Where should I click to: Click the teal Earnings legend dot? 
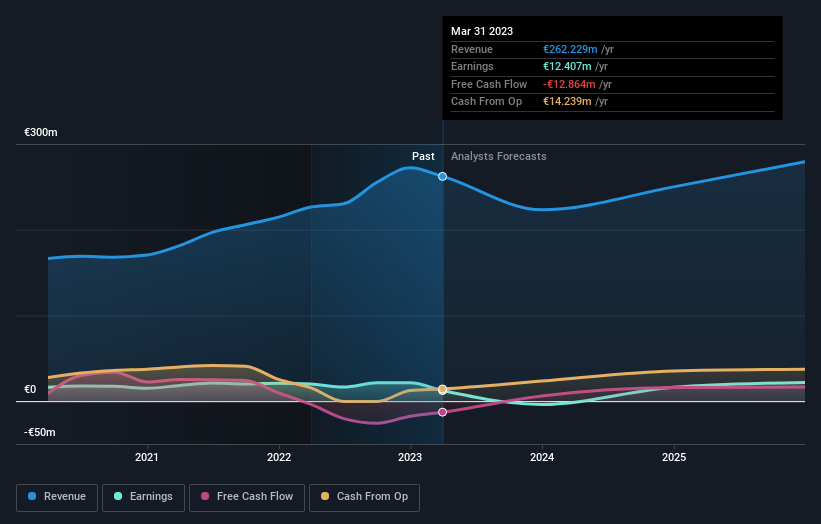tap(118, 496)
